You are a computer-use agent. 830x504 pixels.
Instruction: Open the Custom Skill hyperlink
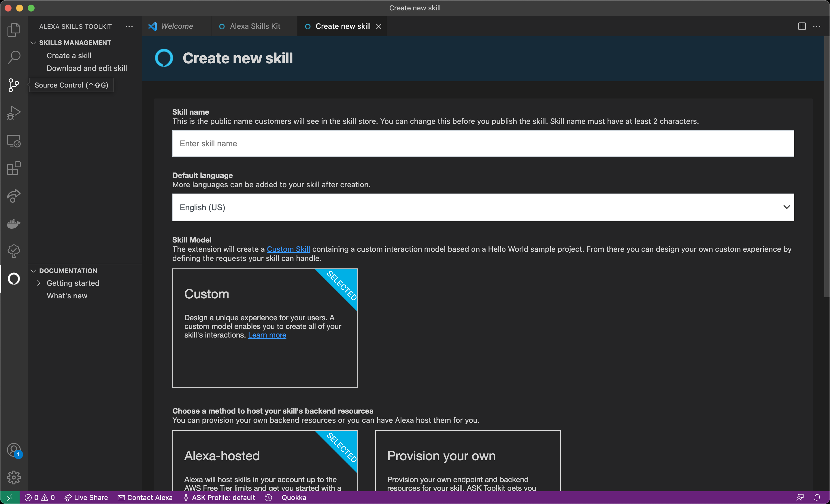pos(288,249)
